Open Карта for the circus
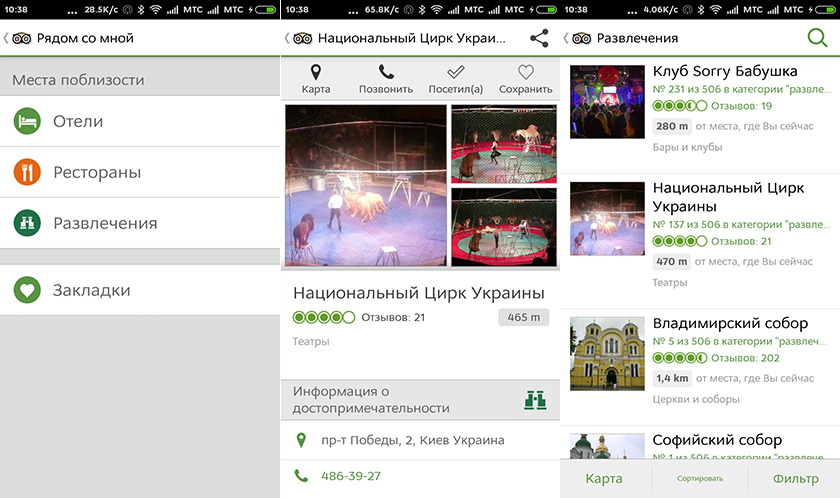This screenshot has width=840, height=498. coord(316,79)
